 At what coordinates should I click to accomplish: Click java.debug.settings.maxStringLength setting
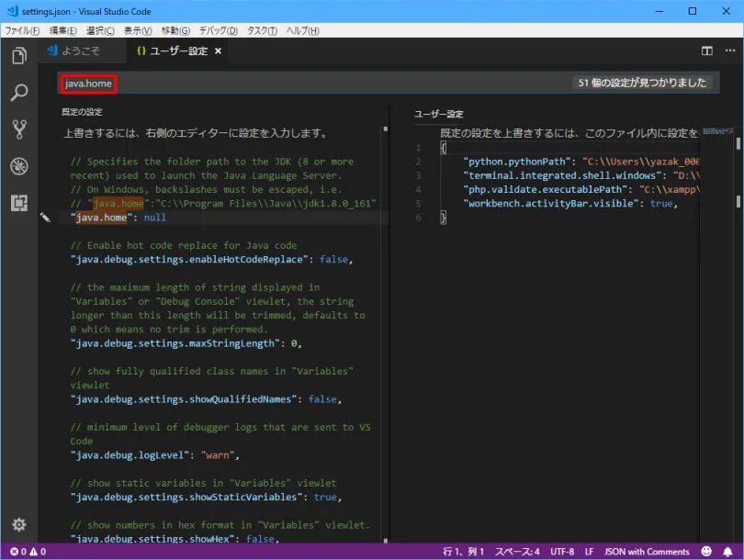click(186, 343)
